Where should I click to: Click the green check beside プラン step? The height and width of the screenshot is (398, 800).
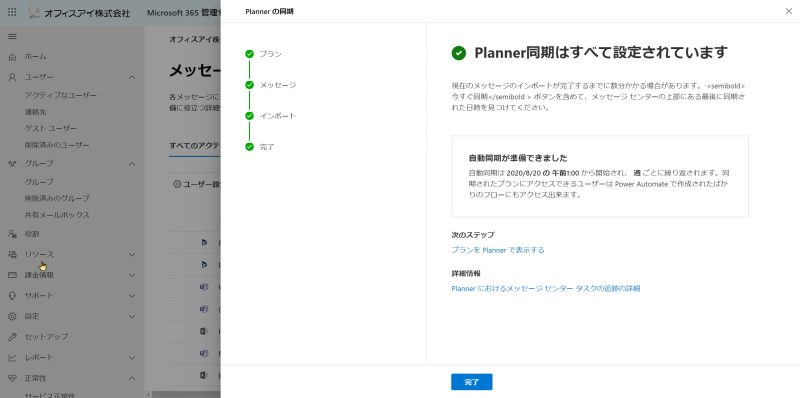249,54
